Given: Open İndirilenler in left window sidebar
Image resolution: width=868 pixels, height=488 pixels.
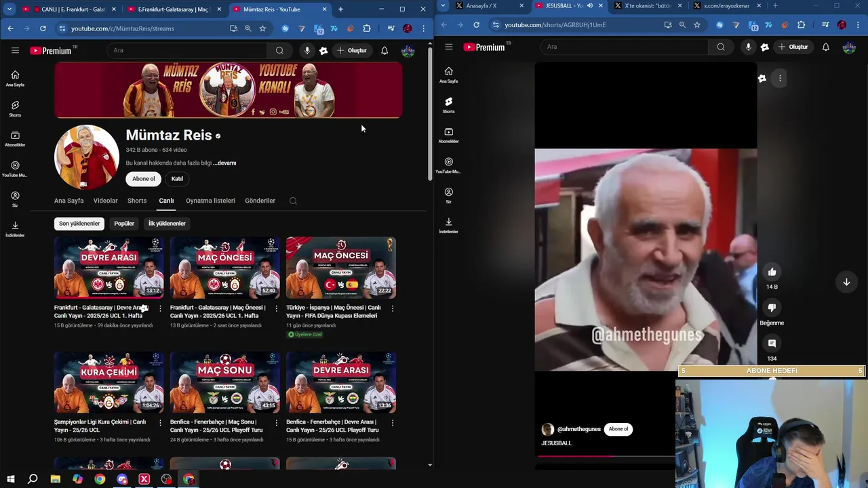Looking at the screenshot, I should coord(15,229).
